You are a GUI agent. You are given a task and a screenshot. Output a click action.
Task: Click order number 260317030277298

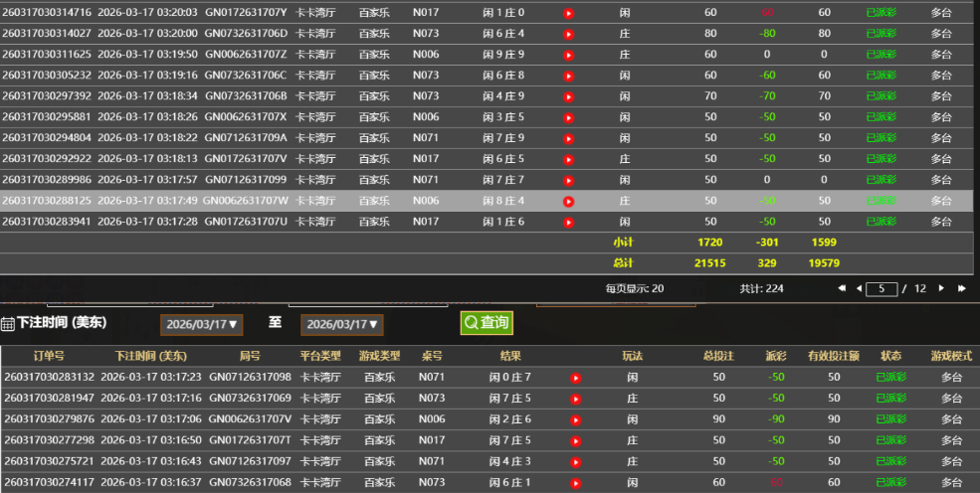click(50, 440)
